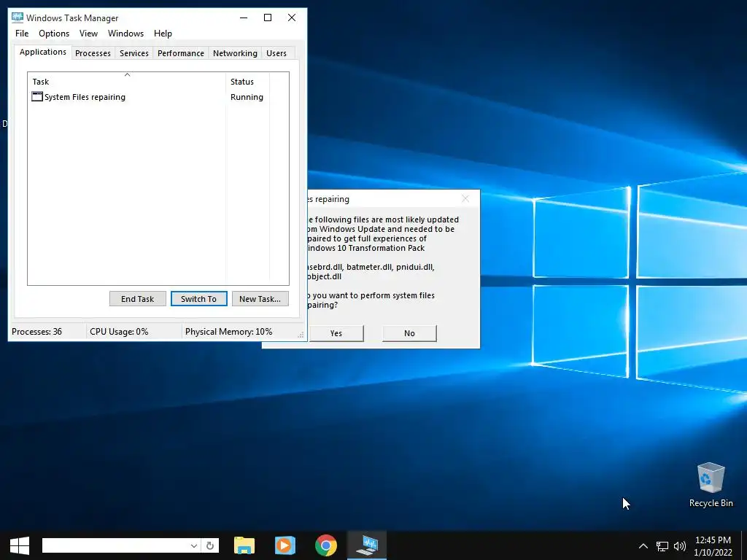Image resolution: width=747 pixels, height=560 pixels.
Task: Open the Windows Start button
Action: pos(20,545)
